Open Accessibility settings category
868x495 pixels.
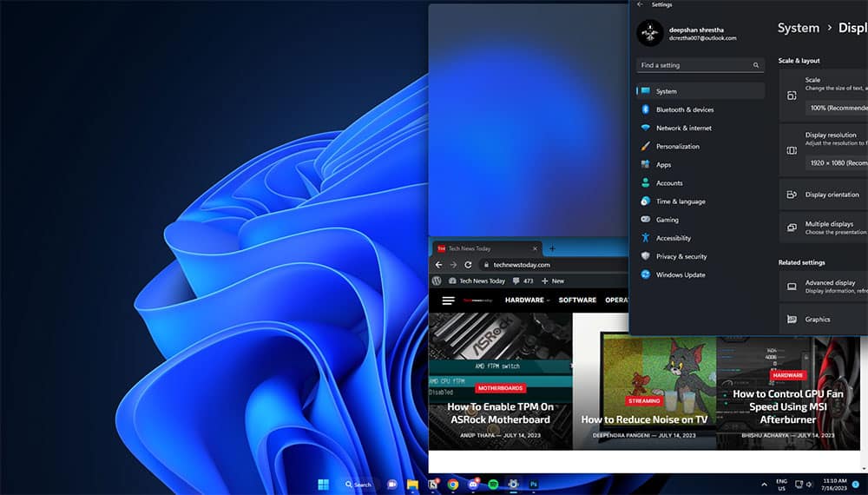point(700,238)
